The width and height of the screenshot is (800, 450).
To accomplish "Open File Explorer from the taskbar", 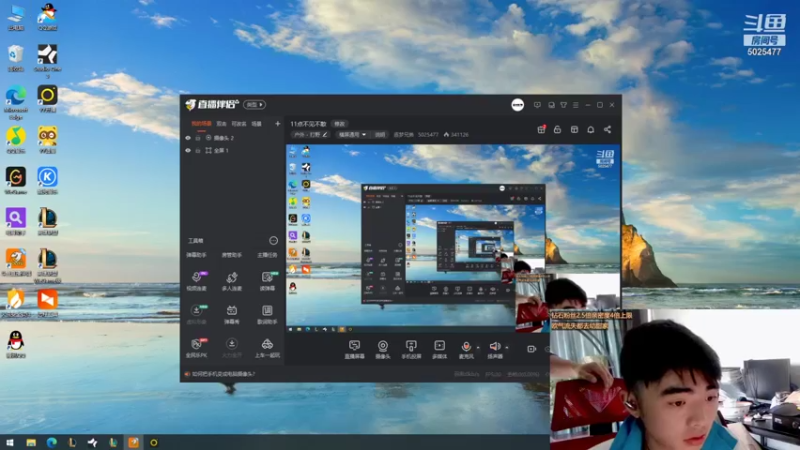I will click(x=31, y=442).
